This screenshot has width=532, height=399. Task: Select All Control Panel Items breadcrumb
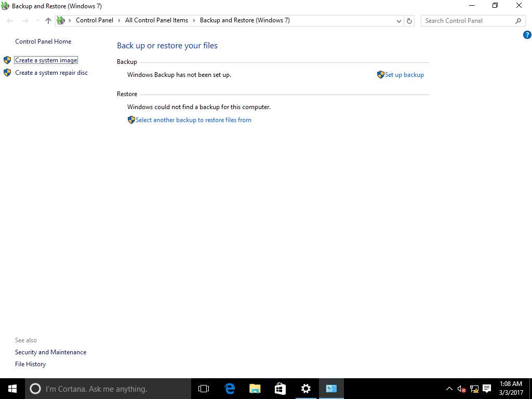point(156,20)
